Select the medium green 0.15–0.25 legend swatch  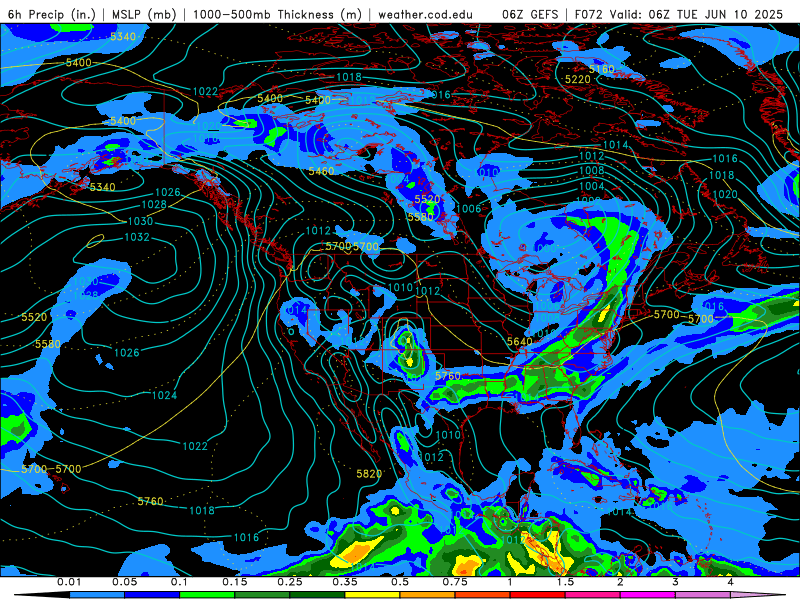pos(262,595)
